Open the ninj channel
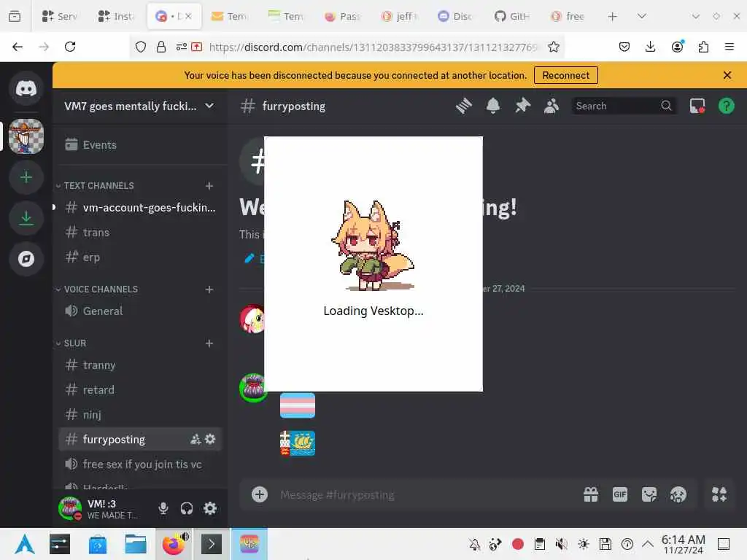Image resolution: width=747 pixels, height=560 pixels. (x=140, y=415)
